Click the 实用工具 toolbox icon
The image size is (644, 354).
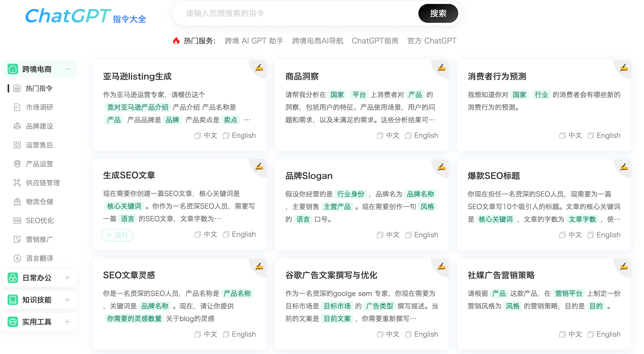(x=13, y=321)
